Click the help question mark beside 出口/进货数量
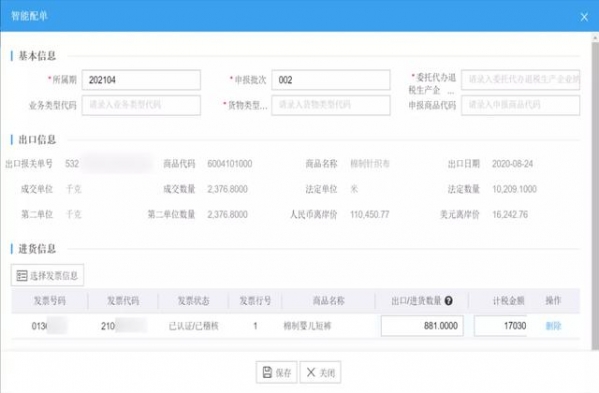 (x=448, y=301)
